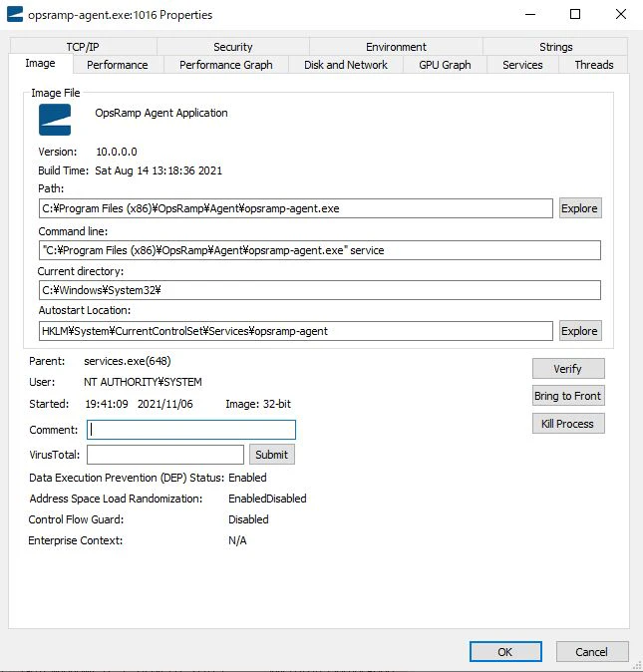The height and width of the screenshot is (672, 643).
Task: Click the parent process 'services.exe(648)'
Action: tap(128, 361)
